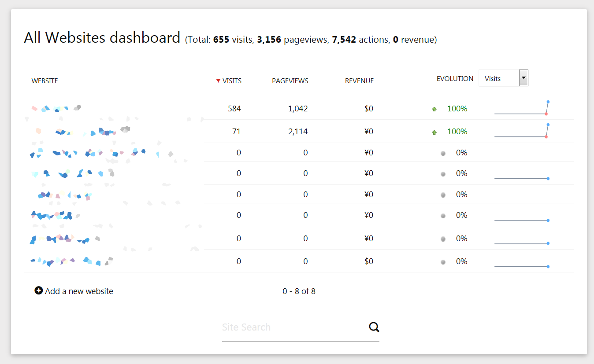Click the magnifier icon beside Site Search
594x364 pixels.
pyautogui.click(x=374, y=327)
